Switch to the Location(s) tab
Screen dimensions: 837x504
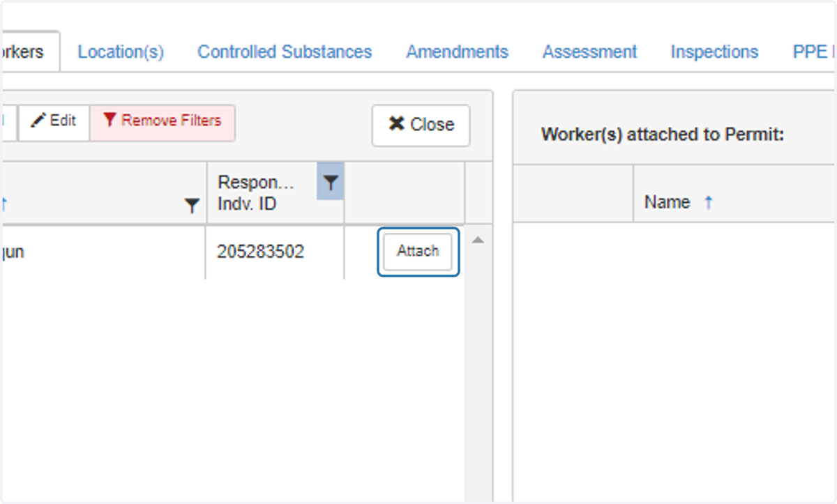(121, 52)
